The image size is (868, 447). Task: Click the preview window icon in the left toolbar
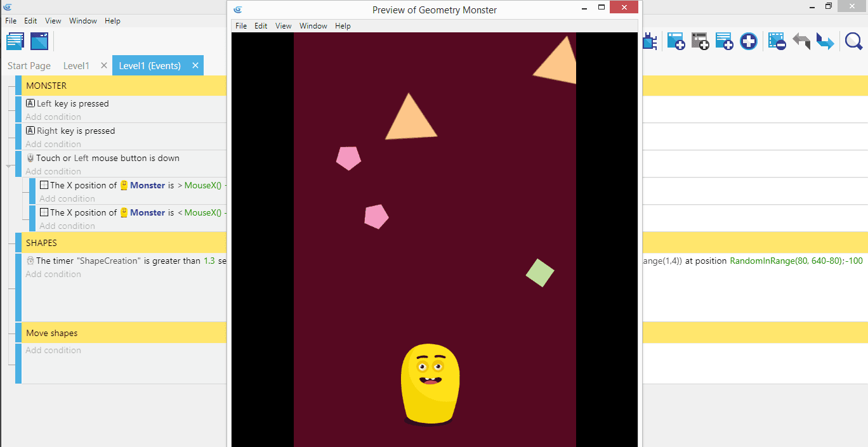39,41
